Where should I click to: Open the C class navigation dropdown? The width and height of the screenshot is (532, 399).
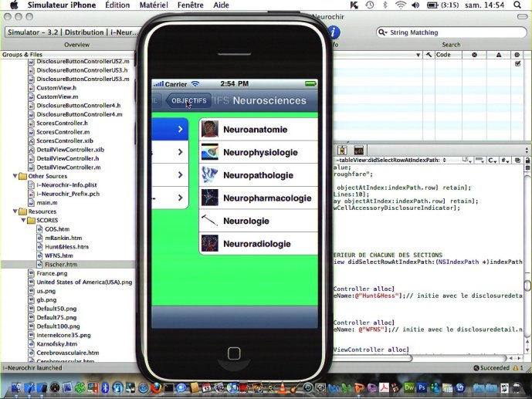pos(492,161)
